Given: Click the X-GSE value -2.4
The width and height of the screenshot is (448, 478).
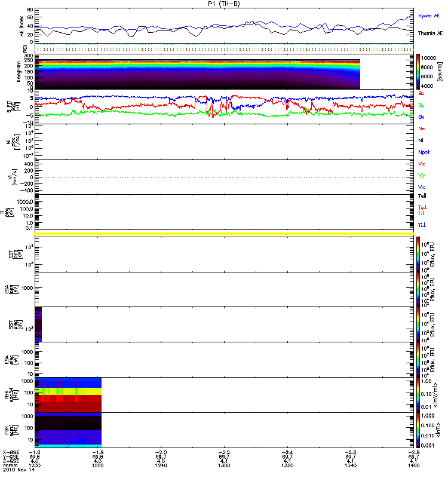Looking at the screenshot, I should pyautogui.click(x=287, y=453).
